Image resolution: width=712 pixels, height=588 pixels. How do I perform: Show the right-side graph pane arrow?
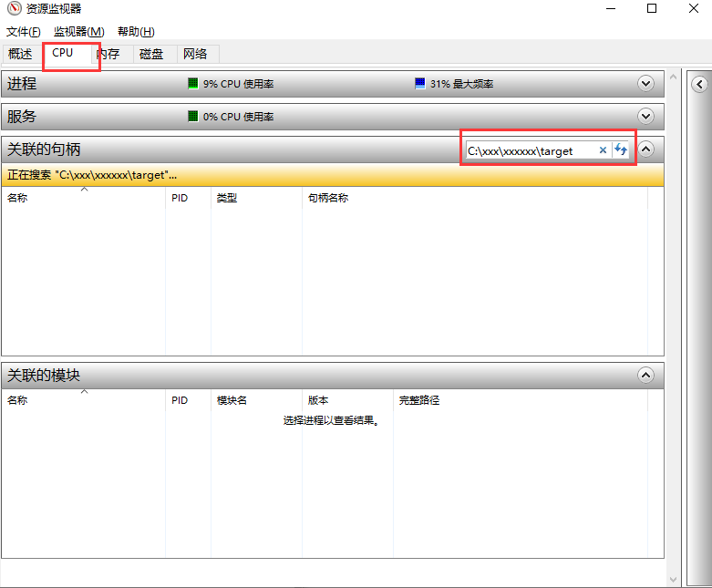pyautogui.click(x=699, y=85)
